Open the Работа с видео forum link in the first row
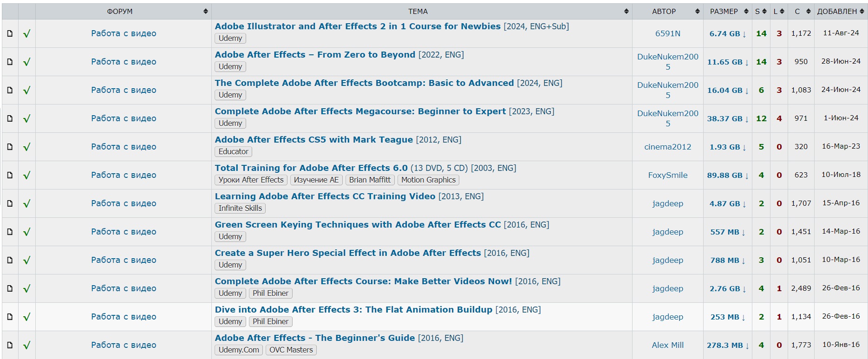Viewport: 868px width, 359px height. [124, 33]
